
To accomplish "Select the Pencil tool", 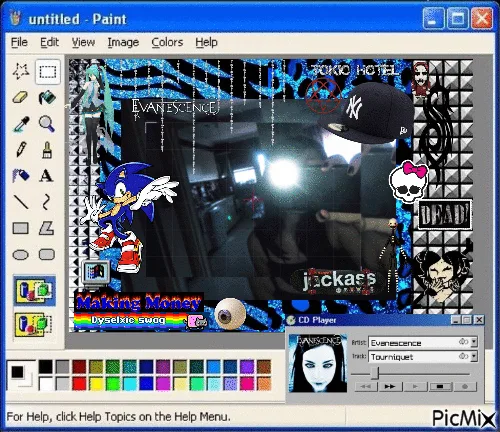I will [21, 150].
